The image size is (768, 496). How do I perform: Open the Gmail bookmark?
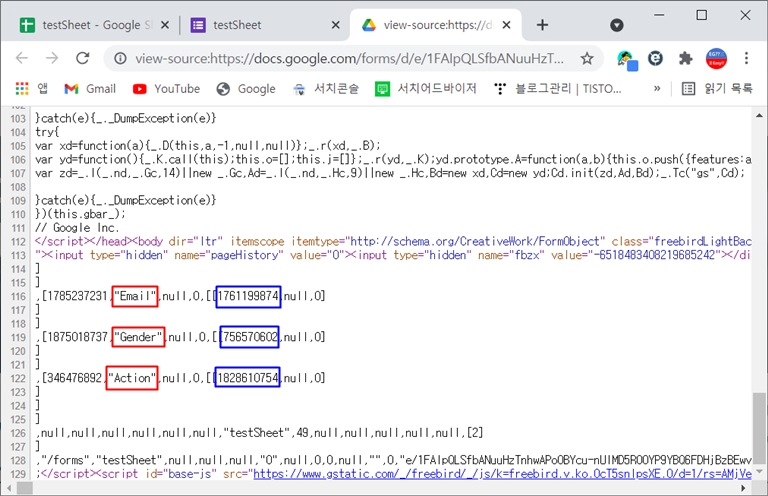tap(90, 89)
